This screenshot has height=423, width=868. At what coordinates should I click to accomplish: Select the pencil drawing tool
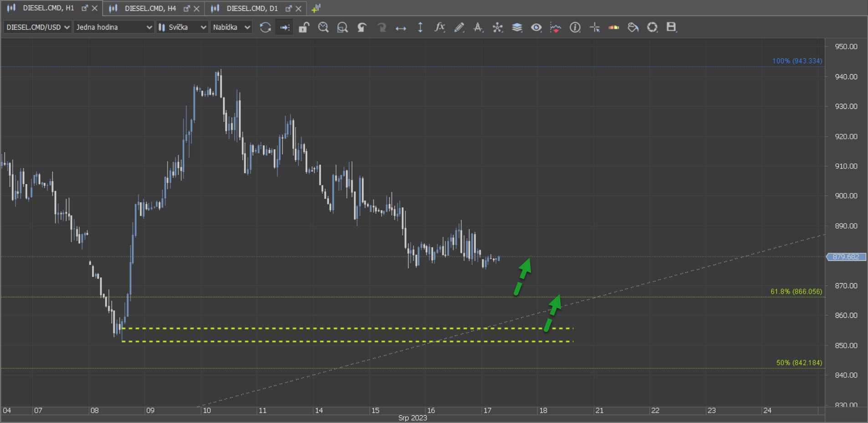[x=459, y=27]
